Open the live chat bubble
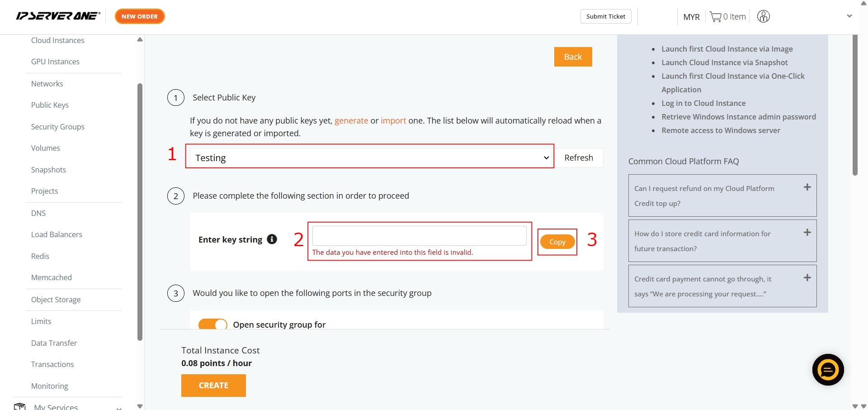Screen dimensions: 868x410 pos(828,370)
